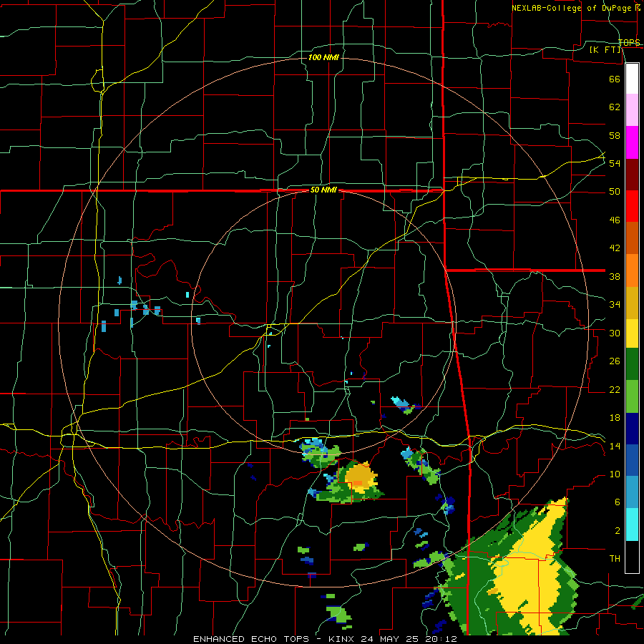Click the light orange legend swatch
Screen dimensions: 644x644
[632, 270]
